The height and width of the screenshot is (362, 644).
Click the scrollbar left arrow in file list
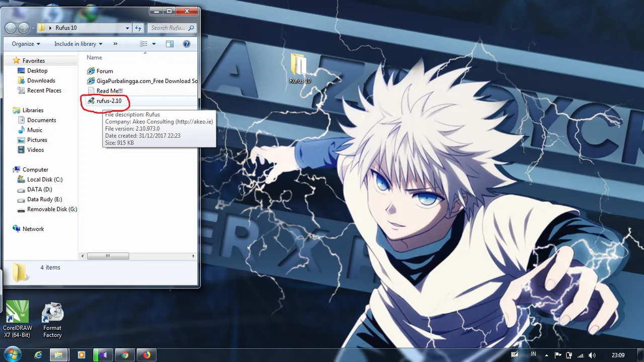[84, 256]
